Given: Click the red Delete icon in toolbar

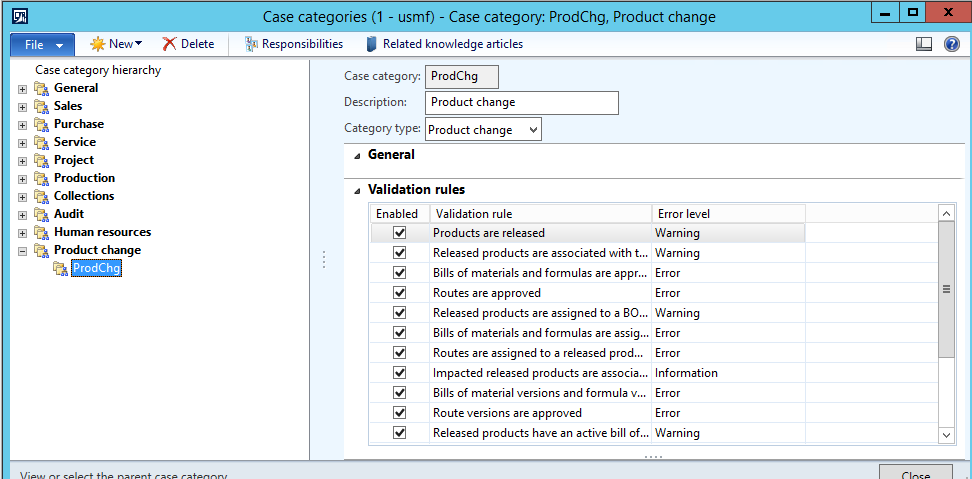Looking at the screenshot, I should (x=169, y=44).
